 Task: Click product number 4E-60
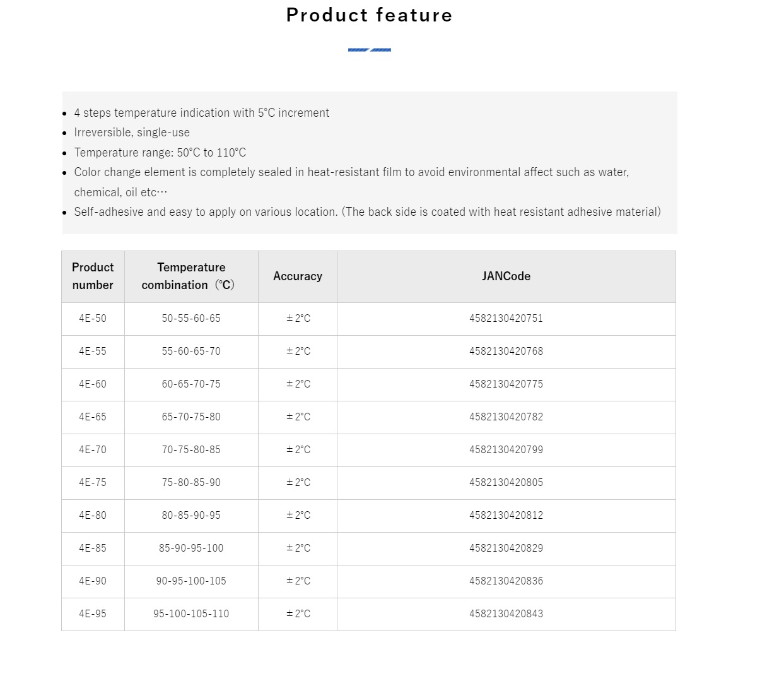(93, 384)
